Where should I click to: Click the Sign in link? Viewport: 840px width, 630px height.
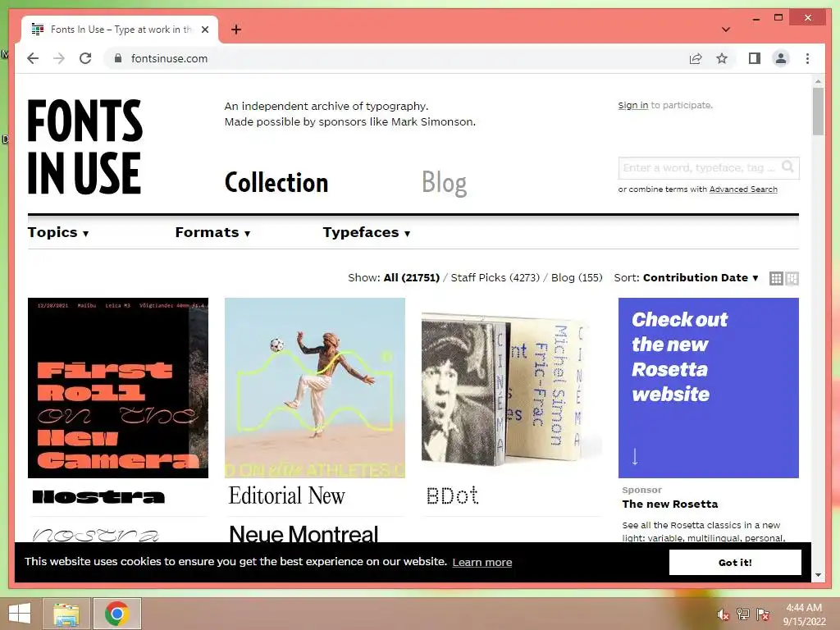pyautogui.click(x=632, y=106)
